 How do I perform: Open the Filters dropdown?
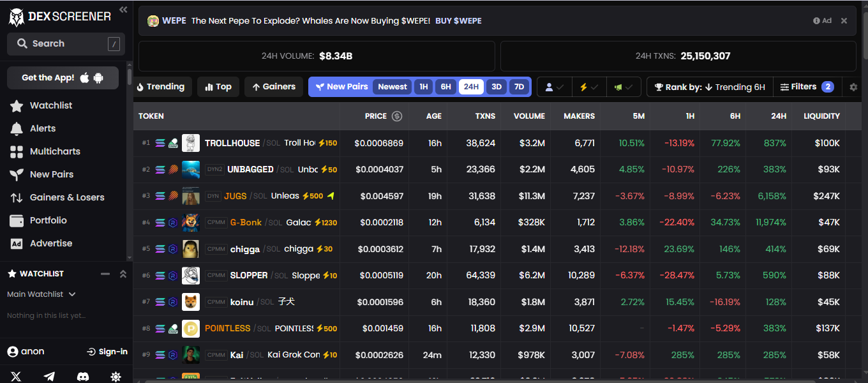coord(807,87)
